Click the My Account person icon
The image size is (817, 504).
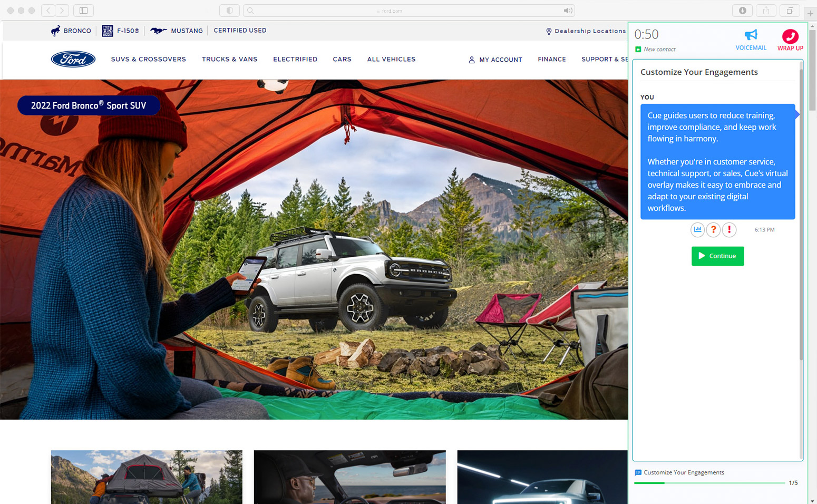tap(472, 60)
